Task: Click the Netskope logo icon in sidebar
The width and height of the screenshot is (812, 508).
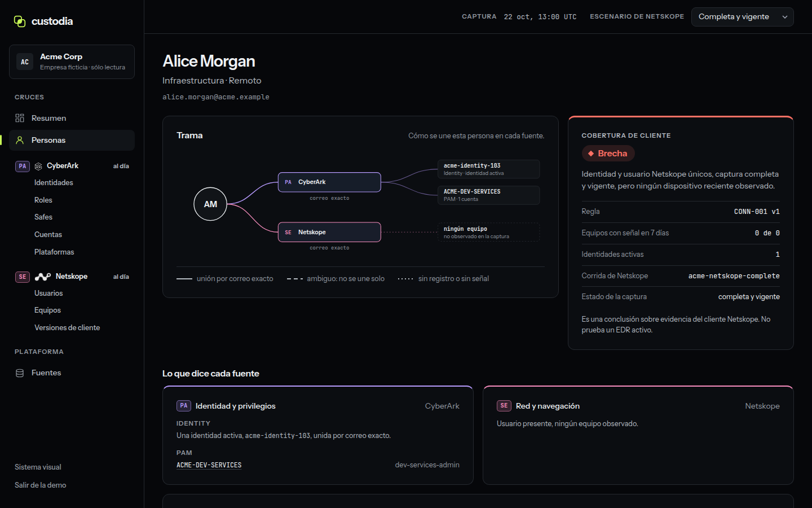Action: point(43,277)
